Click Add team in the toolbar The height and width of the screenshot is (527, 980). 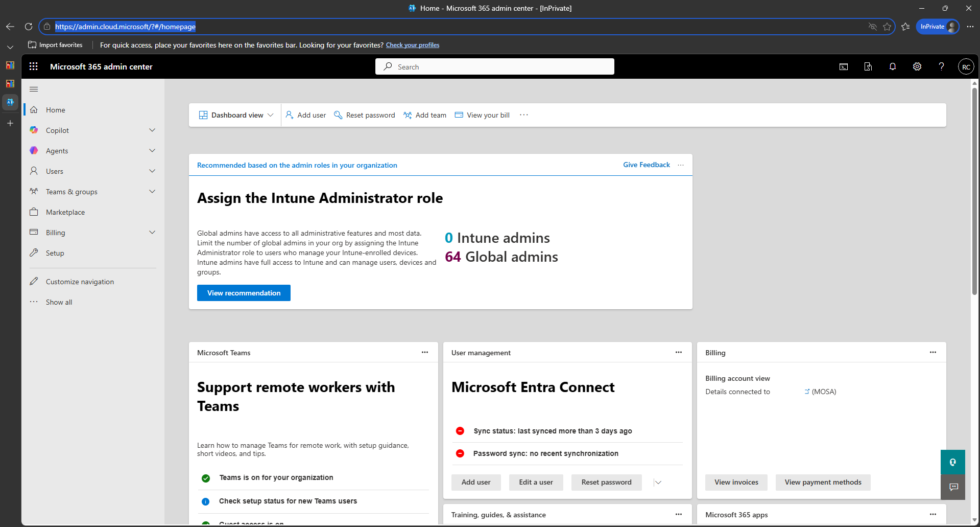[x=425, y=115]
